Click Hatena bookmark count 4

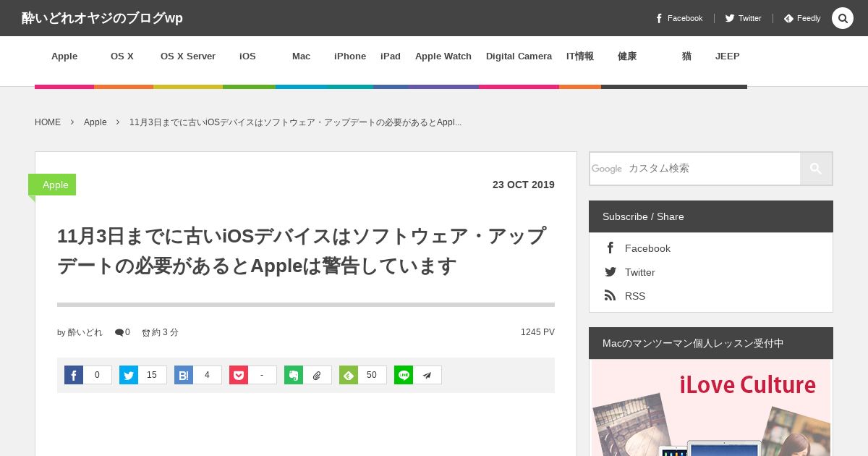click(207, 375)
